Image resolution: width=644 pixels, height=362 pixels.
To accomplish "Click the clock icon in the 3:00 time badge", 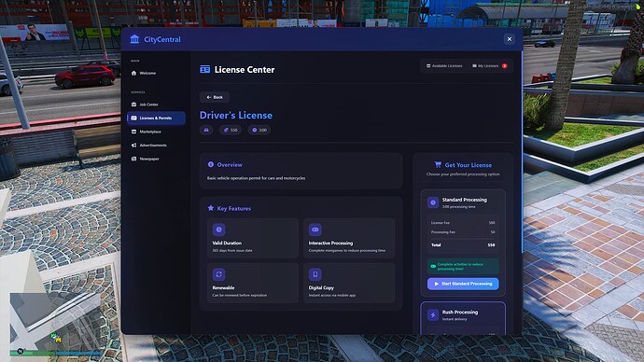I will [x=255, y=130].
